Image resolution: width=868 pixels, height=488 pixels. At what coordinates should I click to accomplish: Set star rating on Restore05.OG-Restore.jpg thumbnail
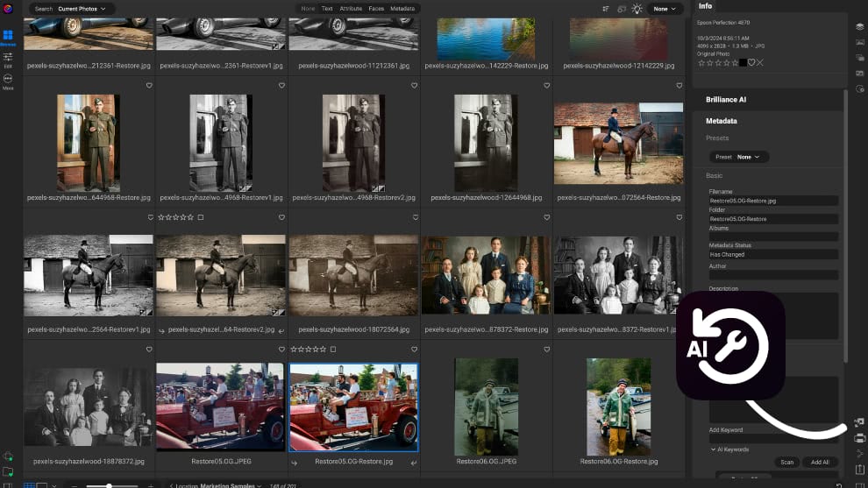[309, 349]
